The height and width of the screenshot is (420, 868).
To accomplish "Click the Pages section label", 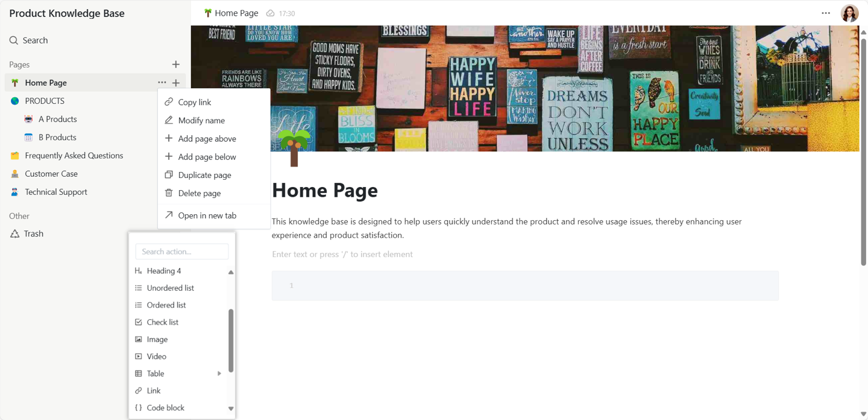I will tap(19, 65).
